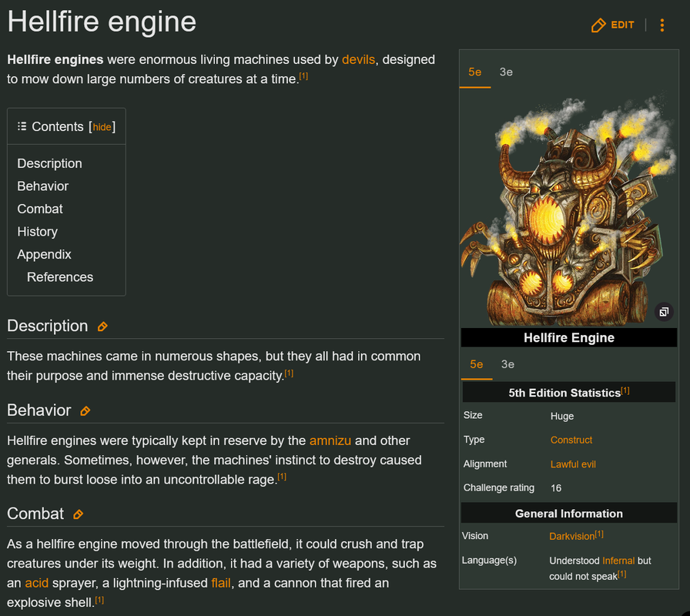Click the Hellfire Engine caption bar
690x616 pixels.
coord(568,337)
